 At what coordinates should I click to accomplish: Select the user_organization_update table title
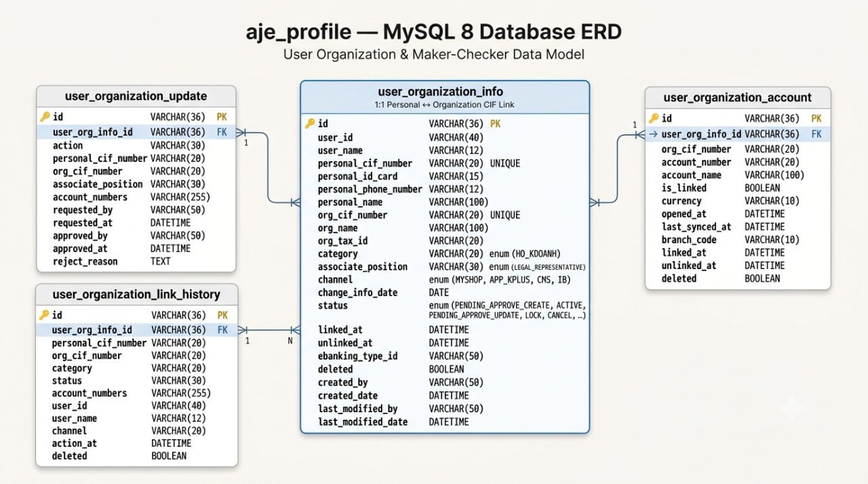136,96
